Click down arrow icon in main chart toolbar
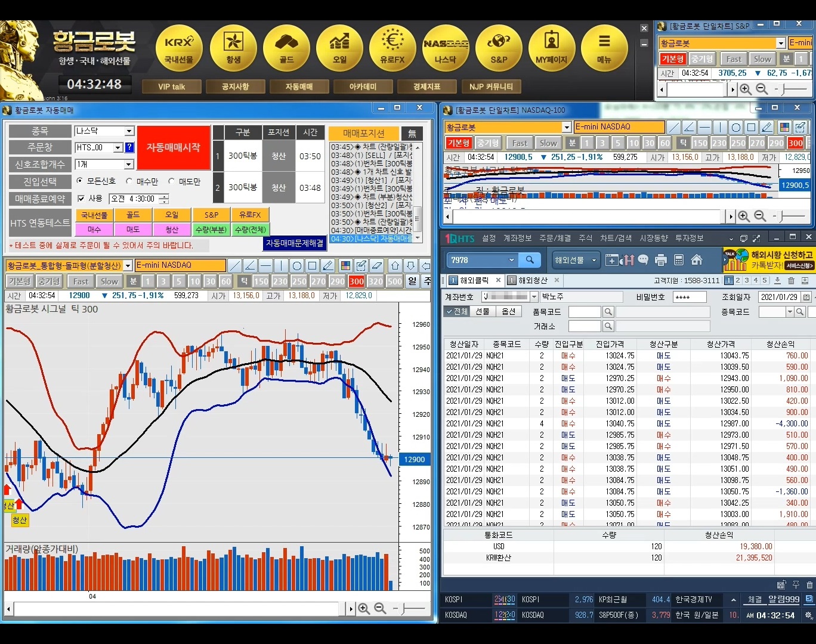The width and height of the screenshot is (816, 644). pos(410,265)
